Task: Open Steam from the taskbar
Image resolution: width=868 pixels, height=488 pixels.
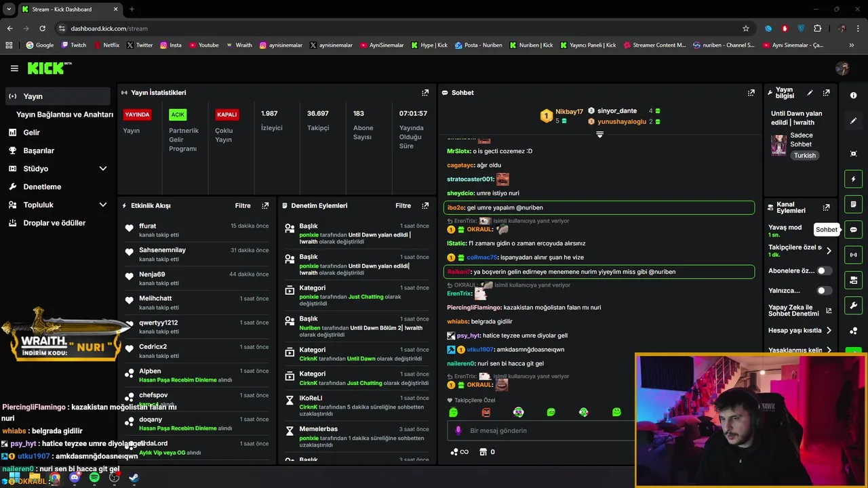Action: pyautogui.click(x=134, y=478)
